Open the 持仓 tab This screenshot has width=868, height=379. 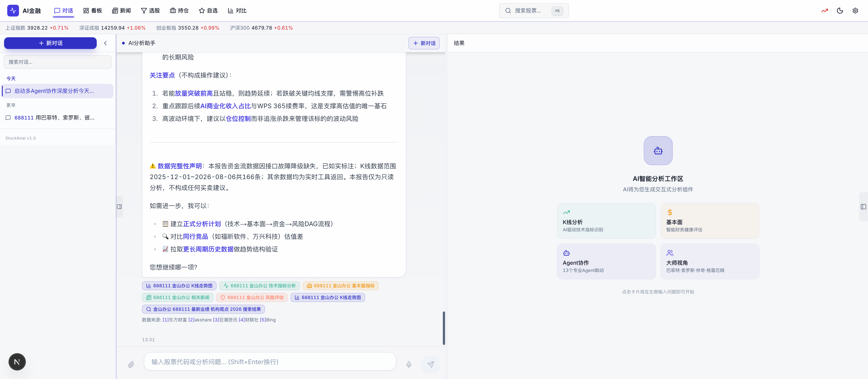pyautogui.click(x=179, y=11)
